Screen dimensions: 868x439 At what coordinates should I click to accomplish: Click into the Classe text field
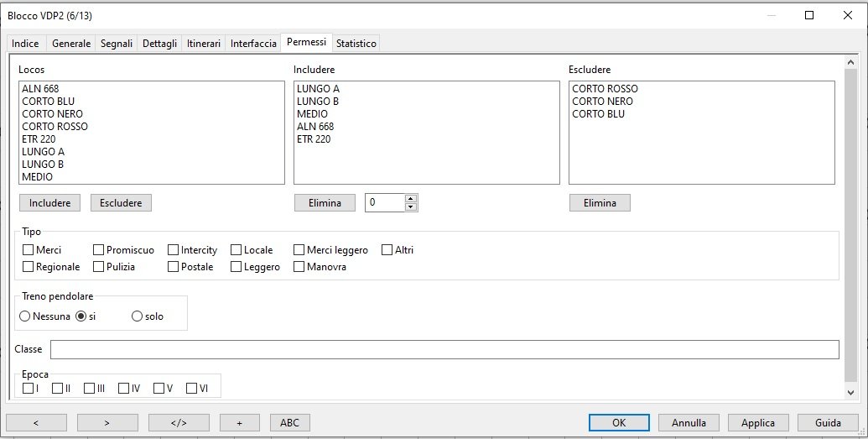point(444,349)
